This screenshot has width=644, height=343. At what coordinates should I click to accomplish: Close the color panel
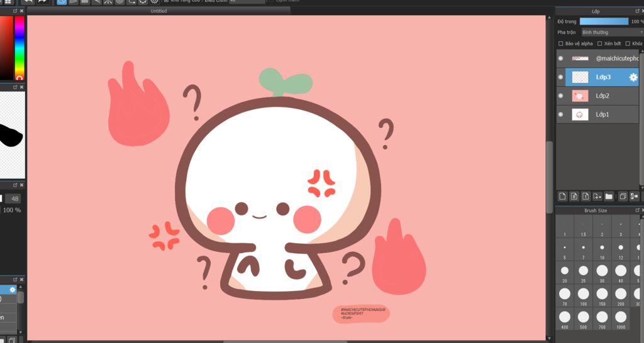coord(22,11)
